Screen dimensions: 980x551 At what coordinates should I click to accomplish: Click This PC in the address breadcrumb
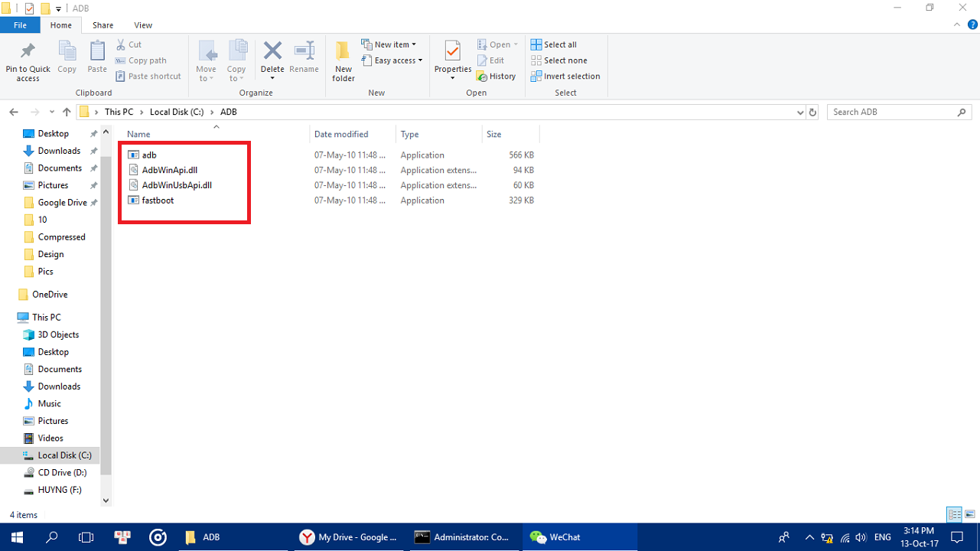click(x=119, y=112)
